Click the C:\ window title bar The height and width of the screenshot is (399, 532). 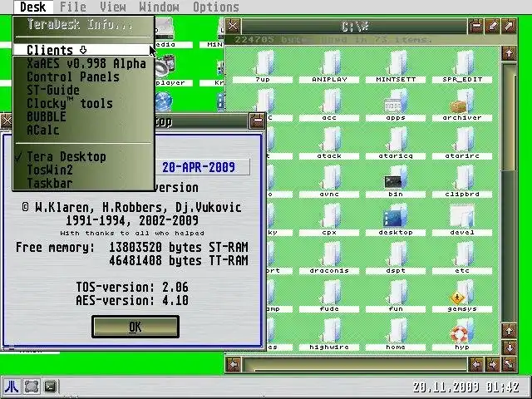point(354,26)
